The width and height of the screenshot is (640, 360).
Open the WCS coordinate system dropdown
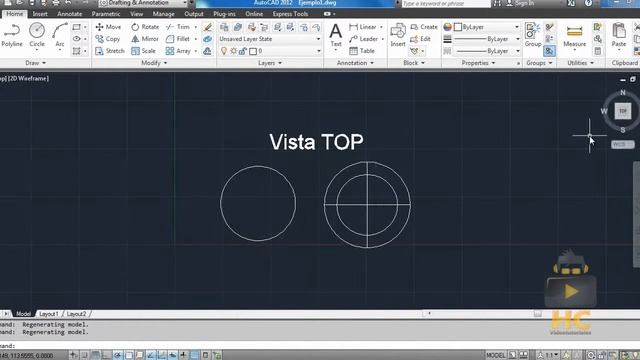click(622, 144)
